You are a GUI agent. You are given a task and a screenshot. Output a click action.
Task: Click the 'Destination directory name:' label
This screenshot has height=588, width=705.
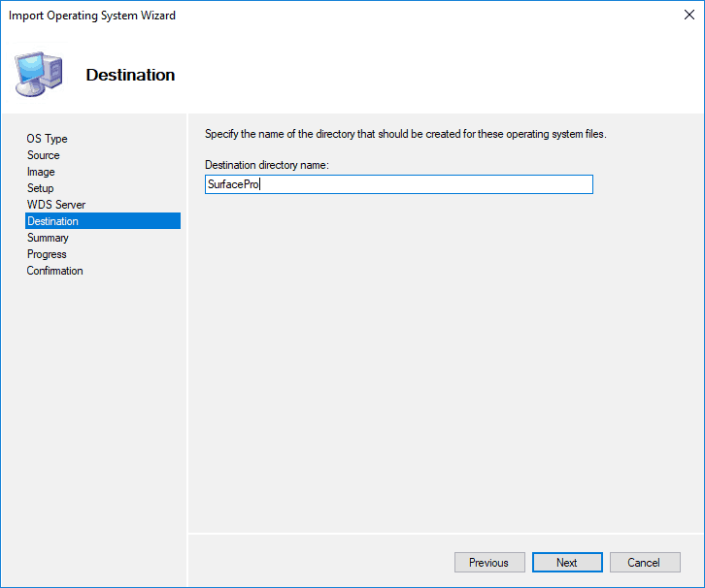(267, 166)
